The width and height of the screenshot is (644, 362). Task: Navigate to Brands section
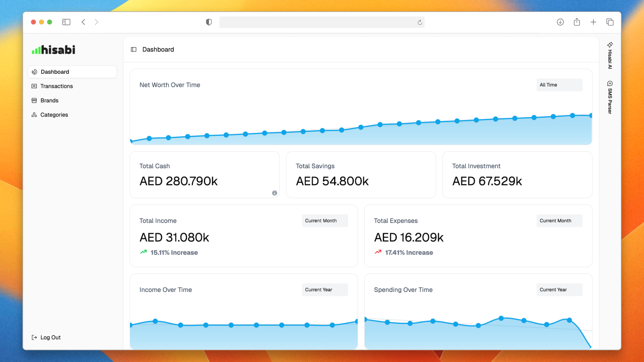point(49,101)
